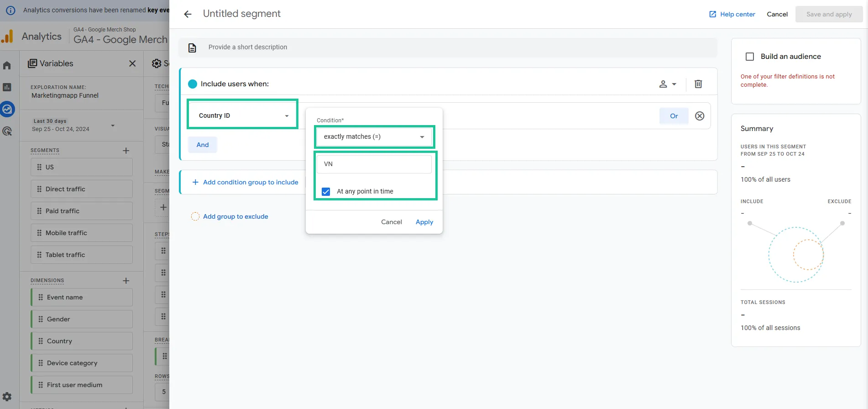Open Advertising icon in left sidebar
Viewport: 868px width, 409px height.
pyautogui.click(x=7, y=131)
